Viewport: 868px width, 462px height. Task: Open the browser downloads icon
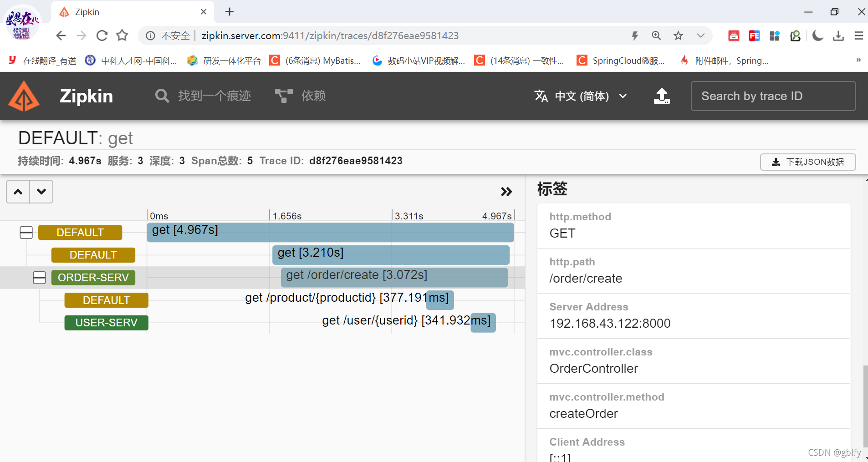click(x=838, y=36)
